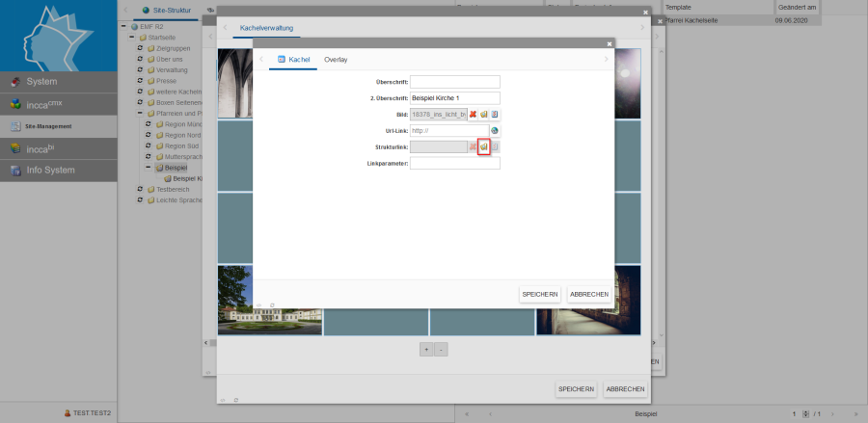Collapse the Startseite tree node
This screenshot has height=423, width=868.
tap(132, 37)
